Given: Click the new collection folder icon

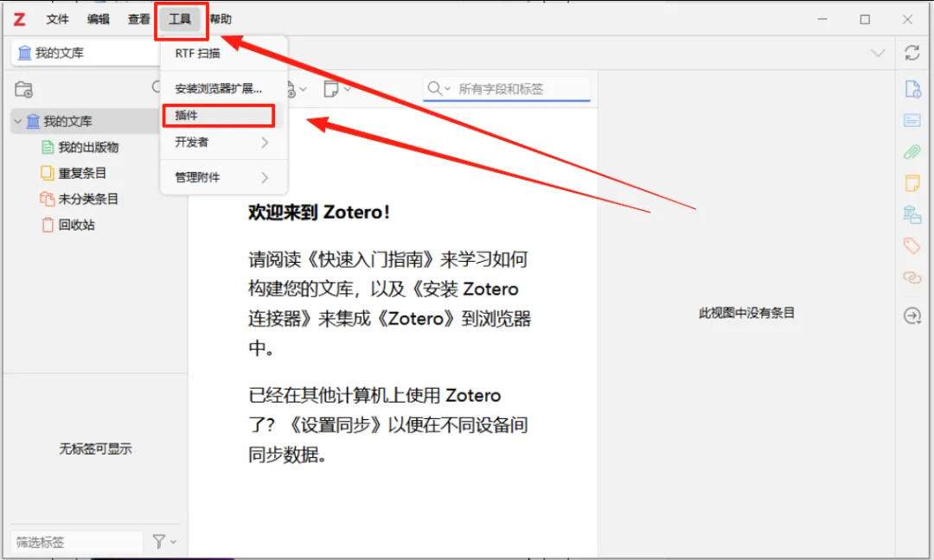Looking at the screenshot, I should point(24,89).
